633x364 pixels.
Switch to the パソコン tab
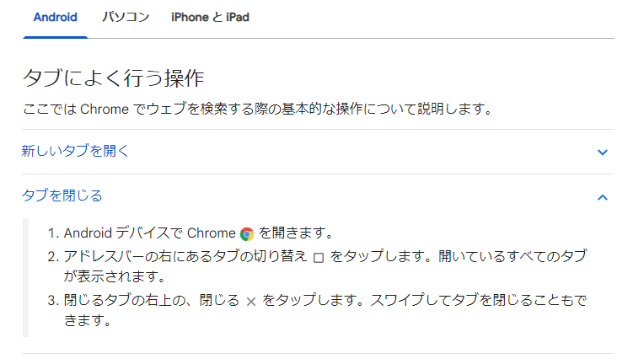126,18
